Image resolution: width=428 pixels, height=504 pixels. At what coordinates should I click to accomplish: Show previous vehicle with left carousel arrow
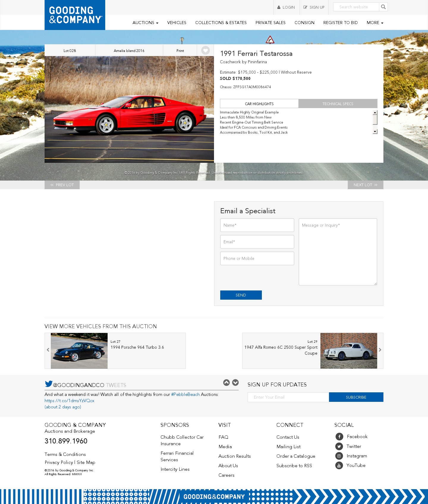point(48,350)
